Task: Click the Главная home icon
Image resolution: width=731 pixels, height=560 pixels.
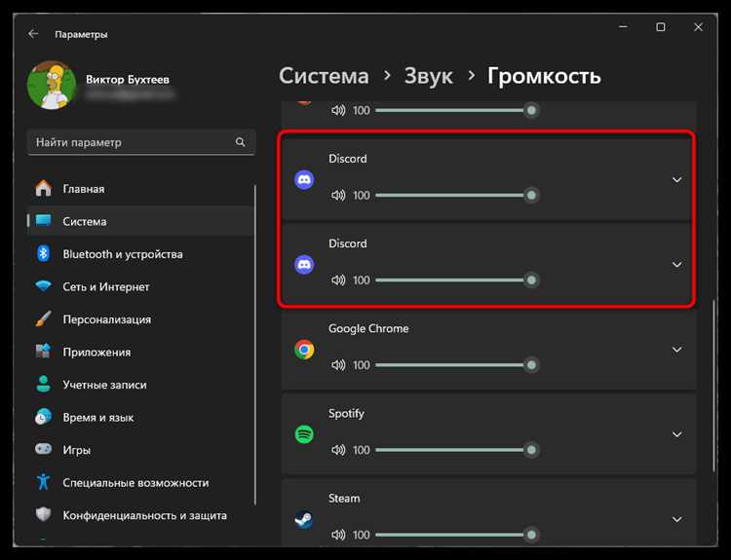Action: tap(43, 188)
